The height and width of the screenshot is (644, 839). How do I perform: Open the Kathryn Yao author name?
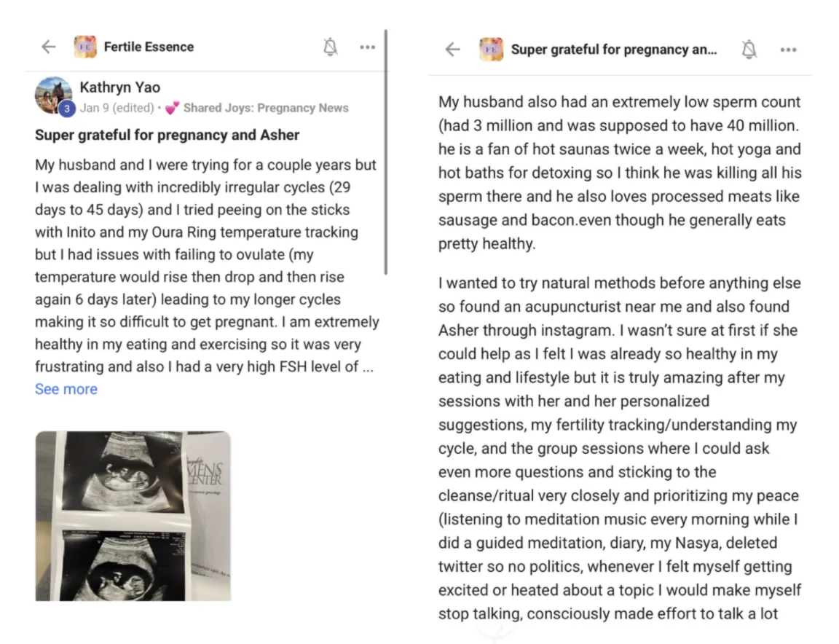tap(119, 88)
